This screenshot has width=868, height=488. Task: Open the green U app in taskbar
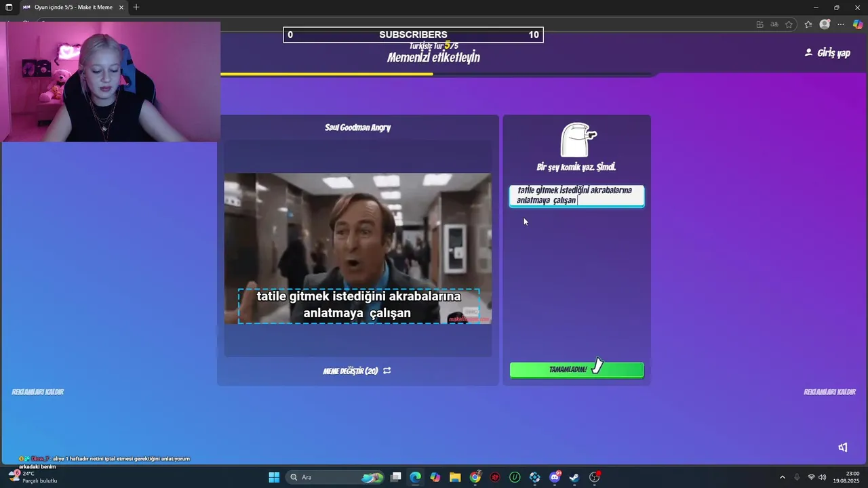tap(515, 477)
